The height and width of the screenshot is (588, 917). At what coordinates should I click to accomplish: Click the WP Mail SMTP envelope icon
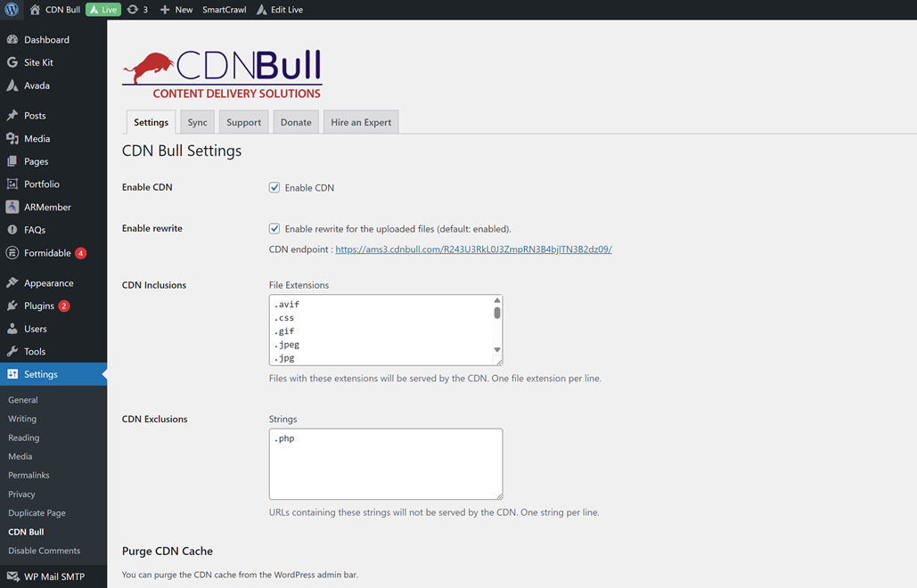(x=12, y=576)
